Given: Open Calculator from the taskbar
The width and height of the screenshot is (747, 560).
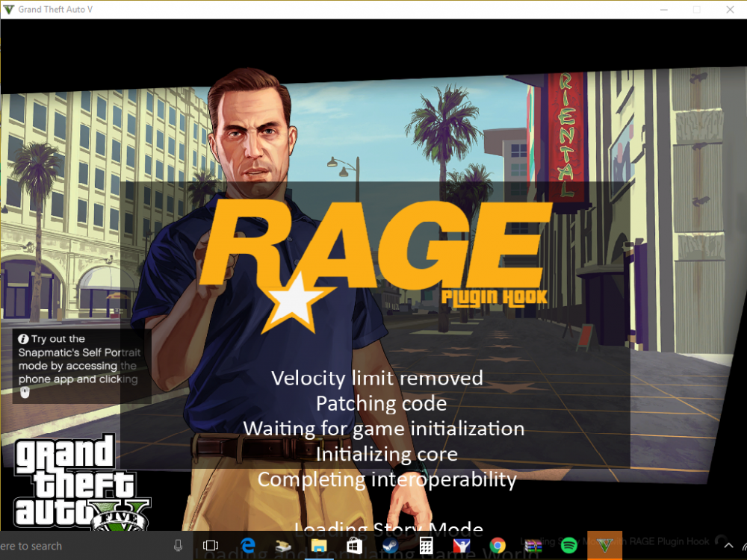Looking at the screenshot, I should coord(426,546).
